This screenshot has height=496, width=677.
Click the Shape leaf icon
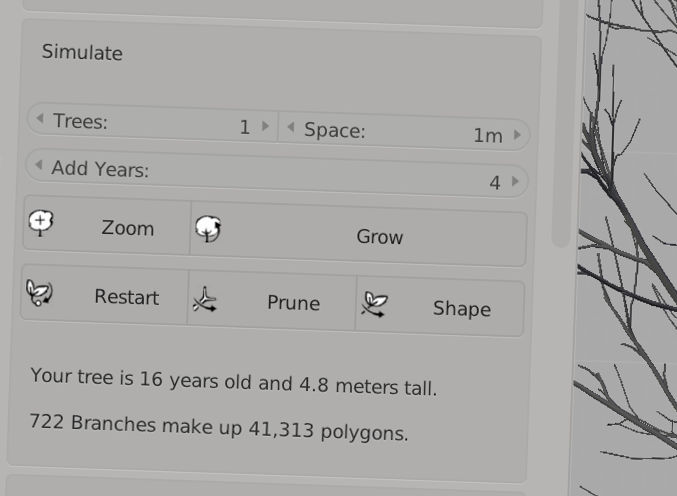click(374, 305)
